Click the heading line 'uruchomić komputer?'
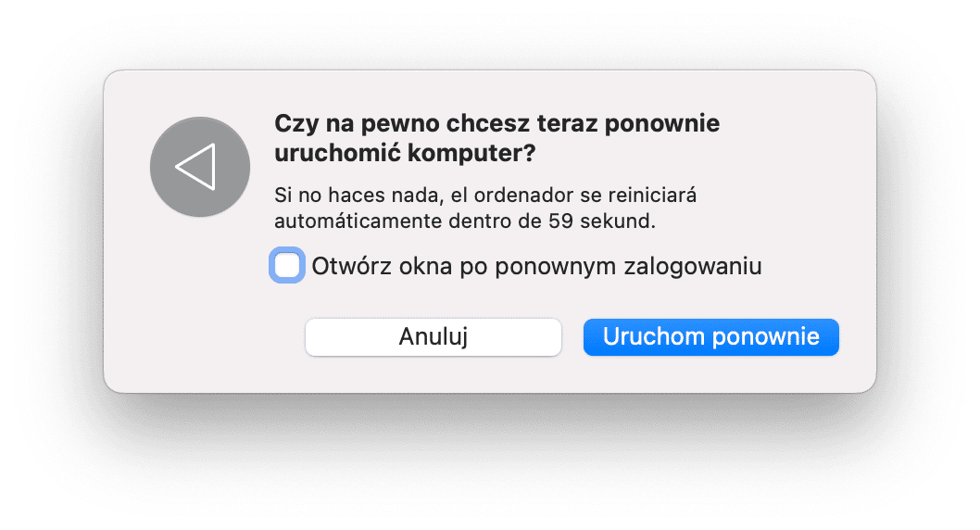The width and height of the screenshot is (980, 530). click(x=405, y=153)
